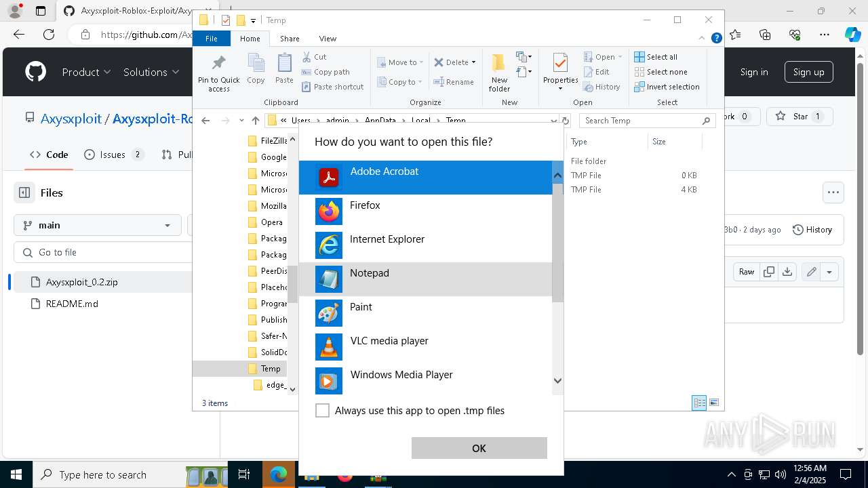Click Select all in ribbon

(656, 57)
